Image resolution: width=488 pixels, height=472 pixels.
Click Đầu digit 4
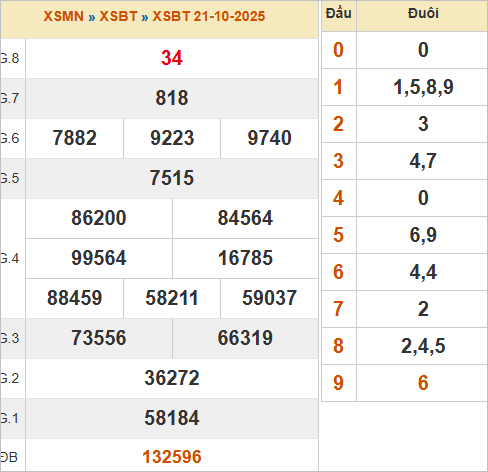coord(338,198)
